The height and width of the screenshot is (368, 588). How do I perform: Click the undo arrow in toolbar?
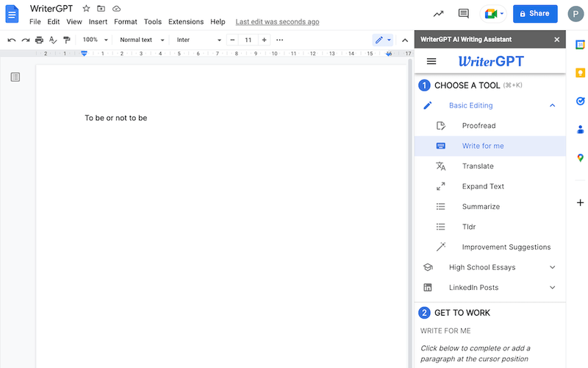click(x=12, y=40)
